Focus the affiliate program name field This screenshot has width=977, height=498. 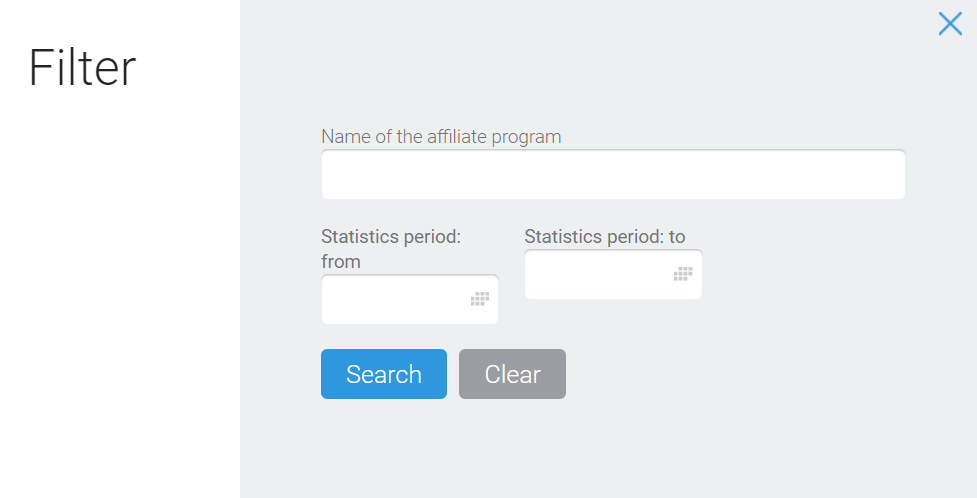(613, 175)
